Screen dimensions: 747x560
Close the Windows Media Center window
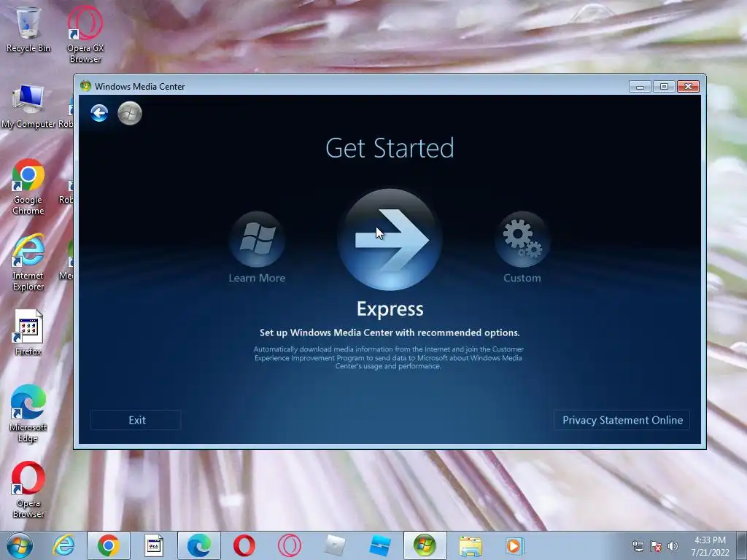(688, 86)
